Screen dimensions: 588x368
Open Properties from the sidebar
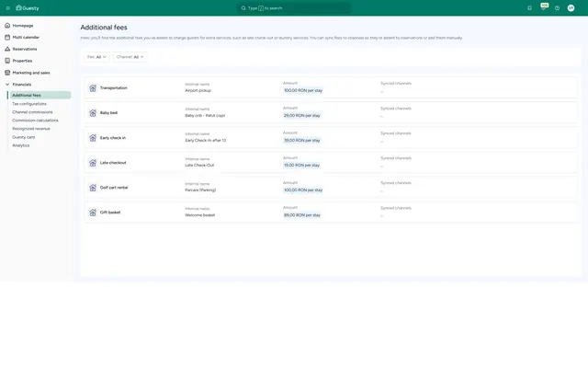pyautogui.click(x=22, y=61)
